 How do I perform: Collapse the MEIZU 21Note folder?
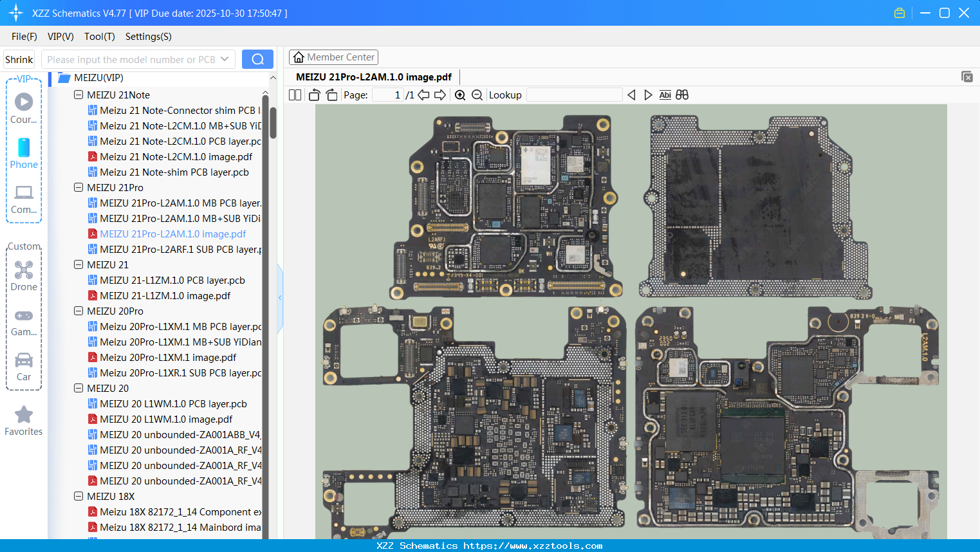click(x=79, y=95)
